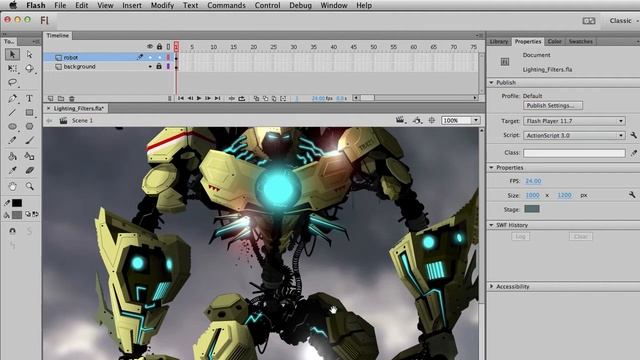The height and width of the screenshot is (360, 640).
Task: Toggle the Onion Skin button
Action: pyautogui.click(x=256, y=98)
